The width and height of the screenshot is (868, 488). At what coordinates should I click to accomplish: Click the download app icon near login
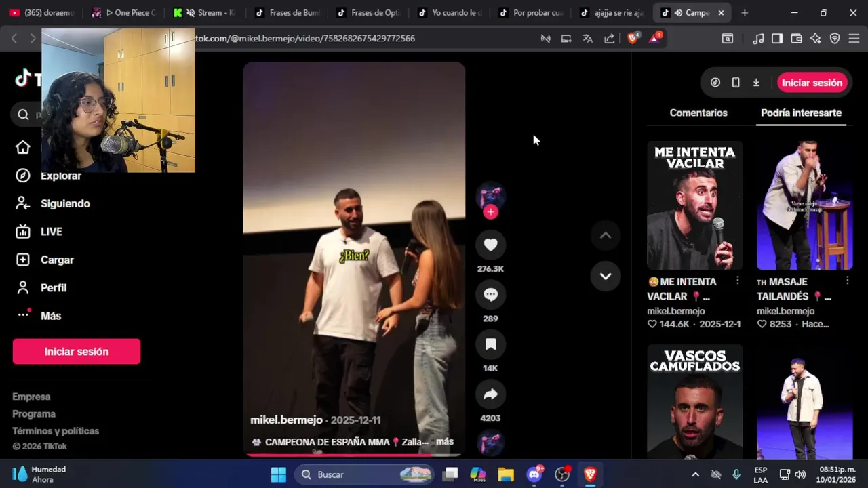(756, 83)
